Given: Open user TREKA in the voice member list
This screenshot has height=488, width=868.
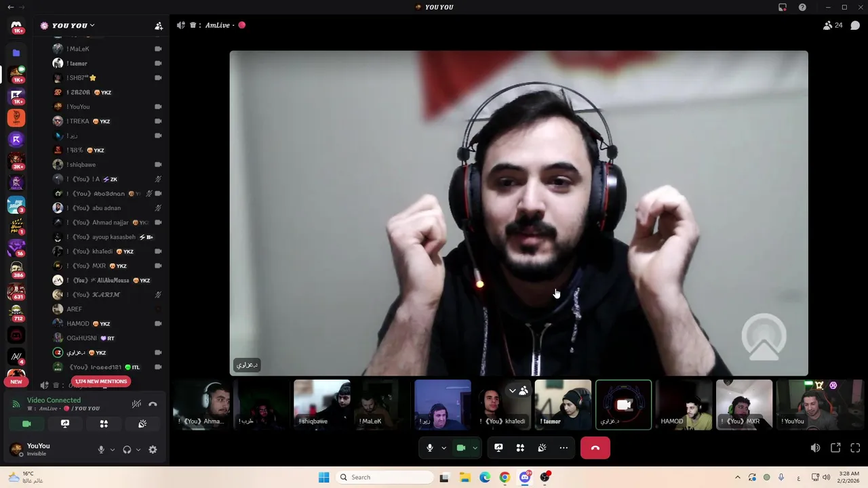Looking at the screenshot, I should pos(107,121).
